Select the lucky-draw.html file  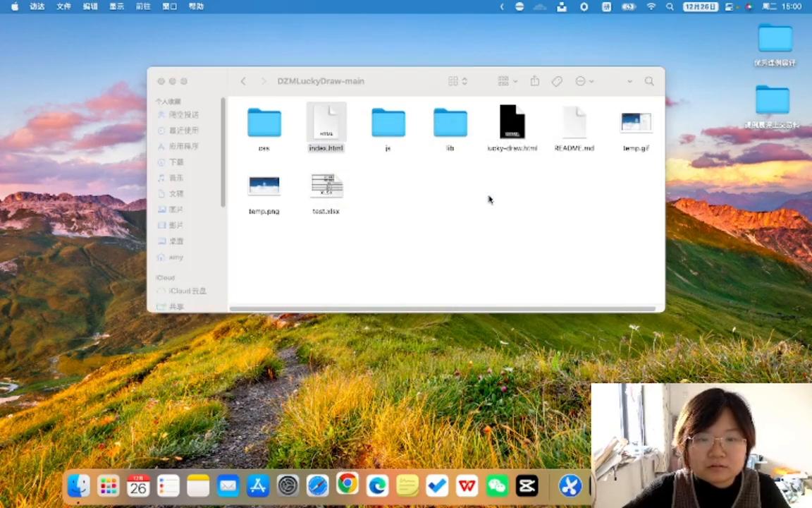coord(512,123)
